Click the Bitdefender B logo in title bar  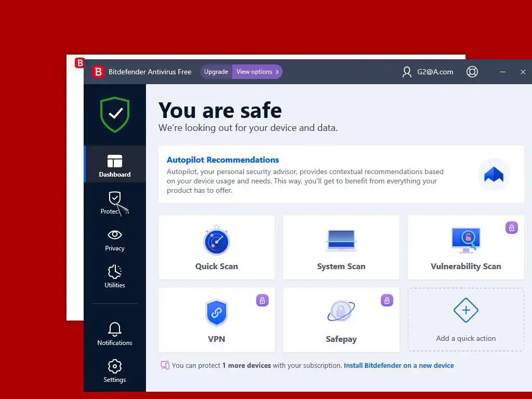(x=98, y=72)
